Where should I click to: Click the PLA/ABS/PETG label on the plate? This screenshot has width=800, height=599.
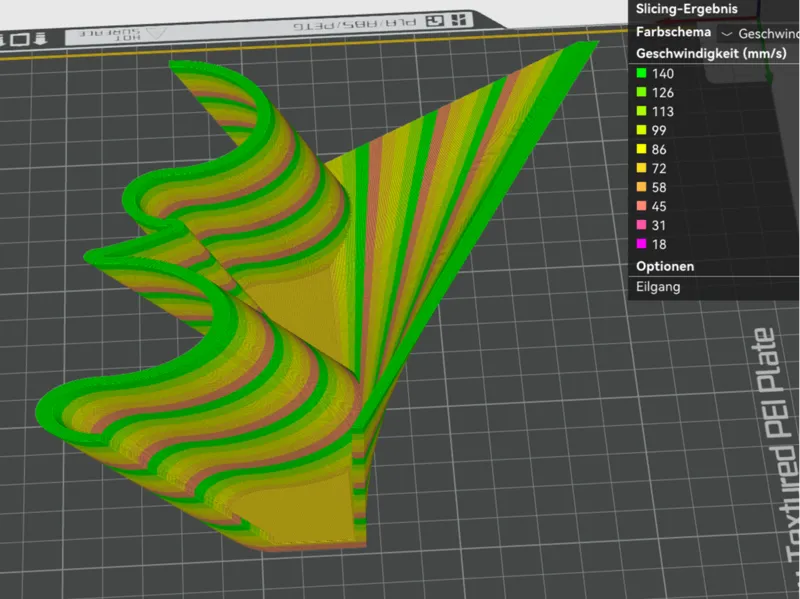pos(355,23)
